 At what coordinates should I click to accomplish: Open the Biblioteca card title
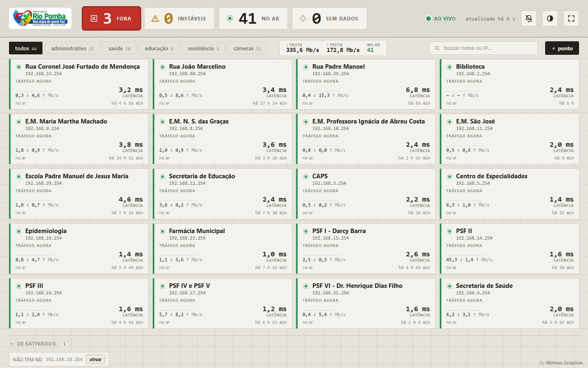pos(470,67)
